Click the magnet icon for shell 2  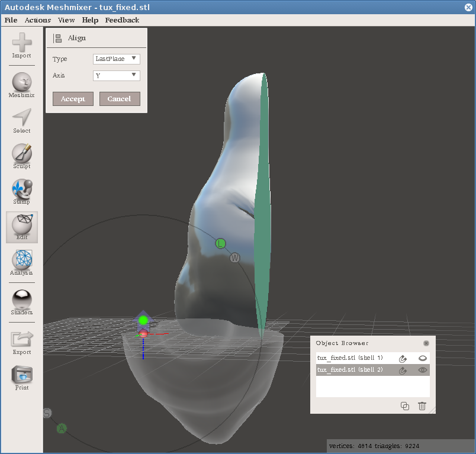(x=403, y=371)
